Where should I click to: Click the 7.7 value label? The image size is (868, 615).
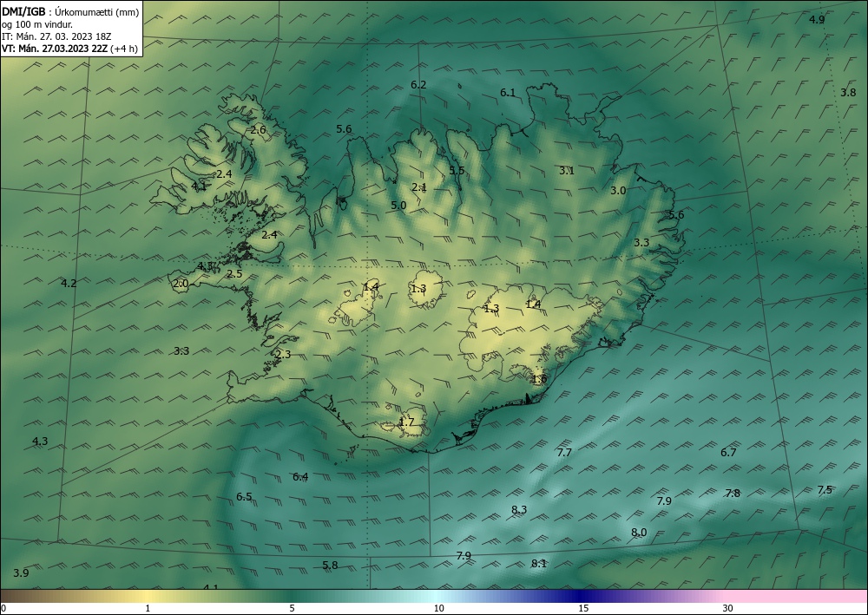pyautogui.click(x=564, y=453)
